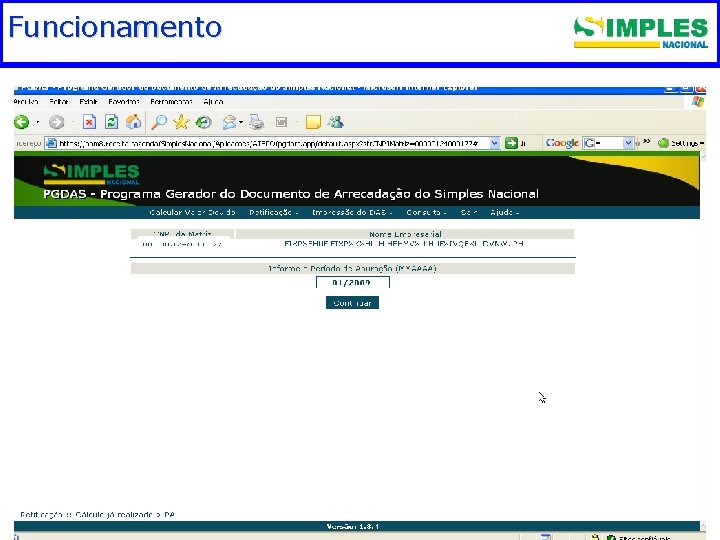Open the Arquivo menu

point(26,101)
